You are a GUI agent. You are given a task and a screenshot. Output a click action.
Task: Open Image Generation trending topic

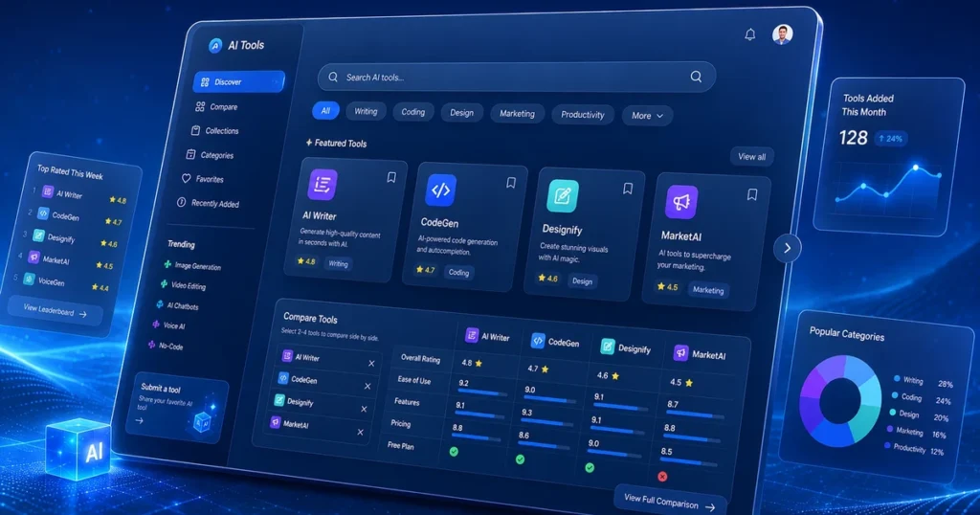(x=192, y=265)
